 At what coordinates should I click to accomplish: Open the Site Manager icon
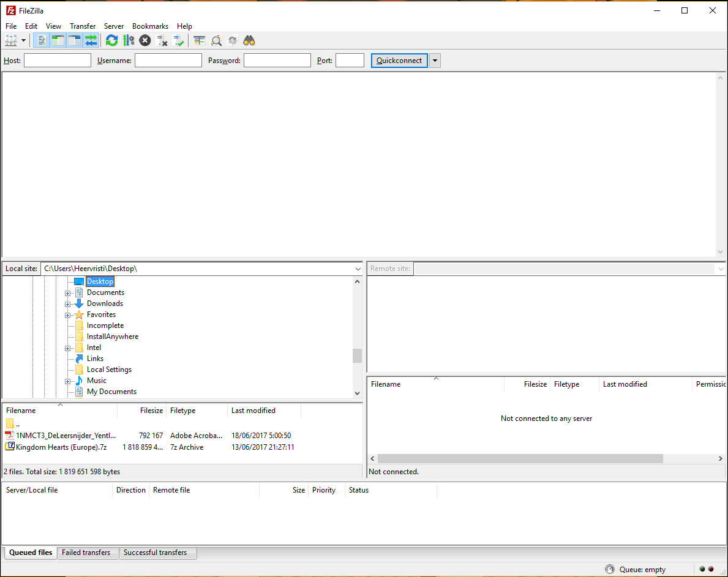click(10, 41)
